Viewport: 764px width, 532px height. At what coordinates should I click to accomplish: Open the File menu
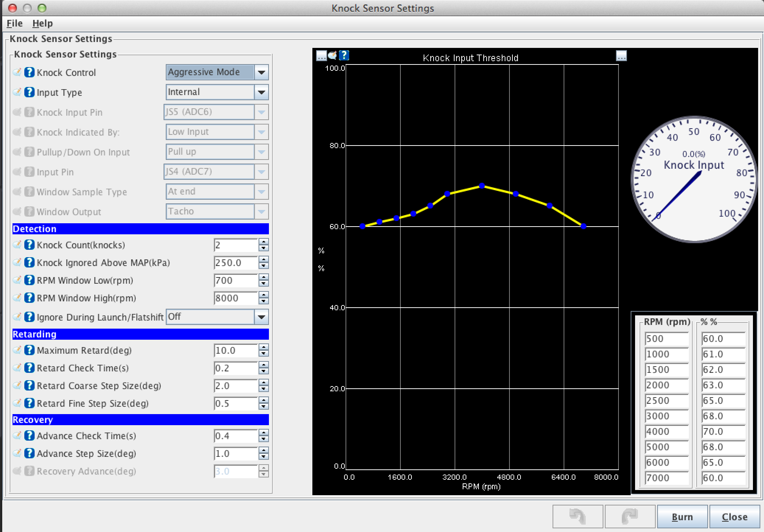(x=15, y=23)
